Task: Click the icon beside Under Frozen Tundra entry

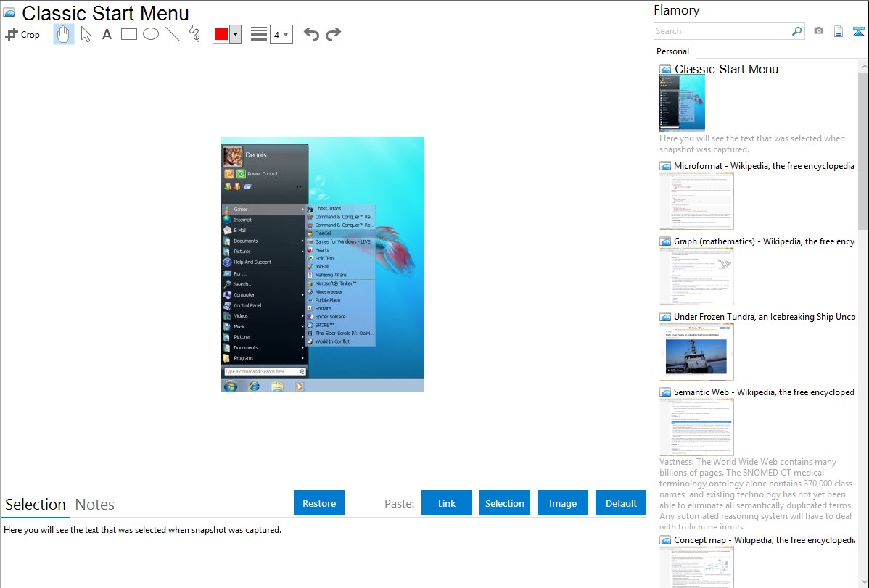Action: click(x=666, y=317)
